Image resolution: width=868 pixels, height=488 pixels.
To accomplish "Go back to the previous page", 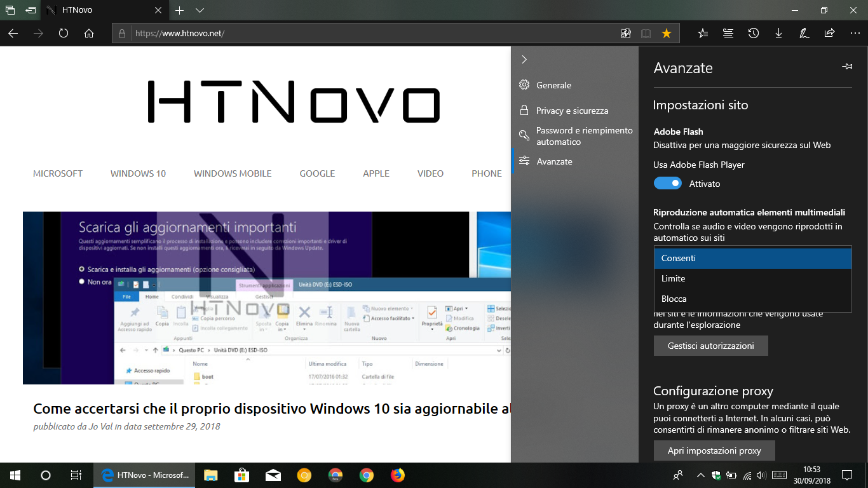I will (13, 33).
